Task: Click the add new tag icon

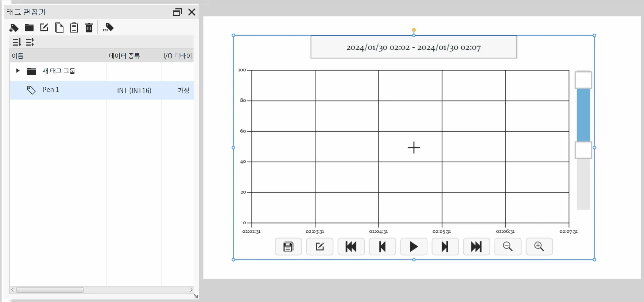Action: 14,28
